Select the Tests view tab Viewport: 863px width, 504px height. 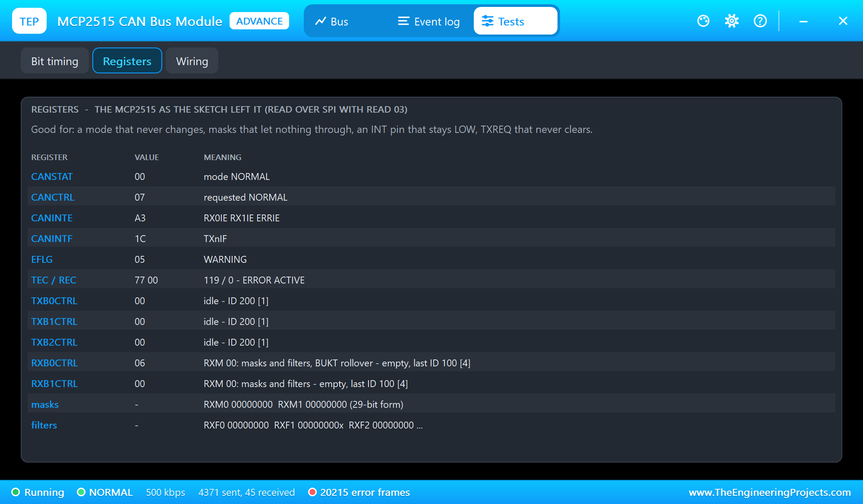515,21
